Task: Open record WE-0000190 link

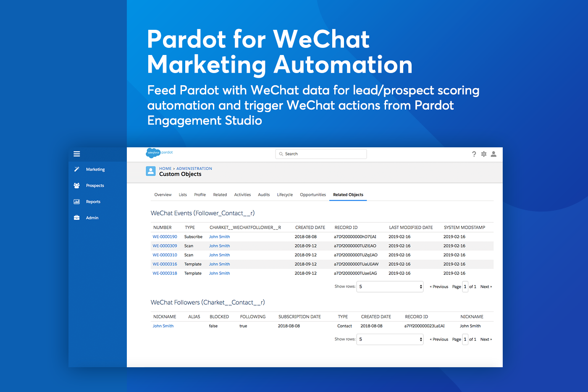Action: (165, 237)
